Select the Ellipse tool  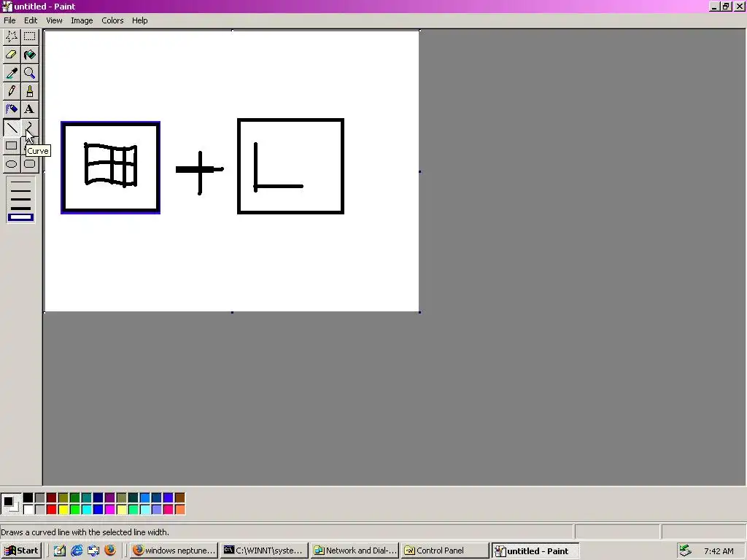pos(12,164)
